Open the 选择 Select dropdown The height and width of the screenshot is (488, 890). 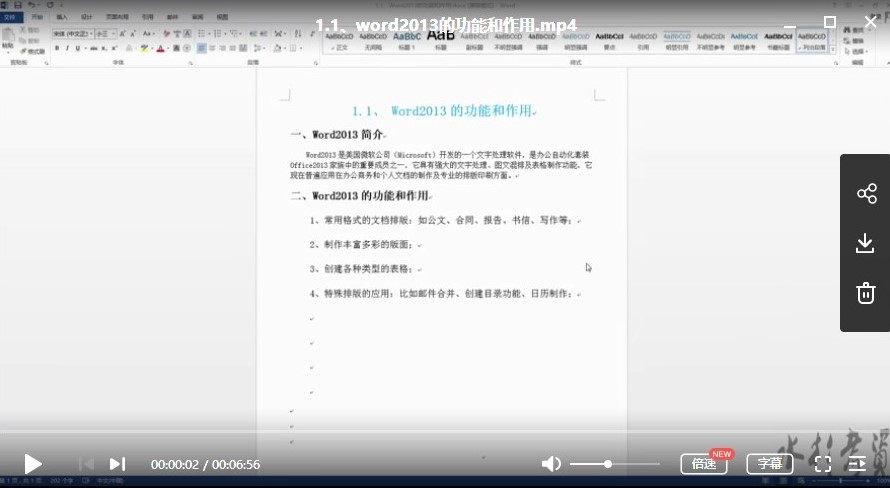(x=855, y=51)
